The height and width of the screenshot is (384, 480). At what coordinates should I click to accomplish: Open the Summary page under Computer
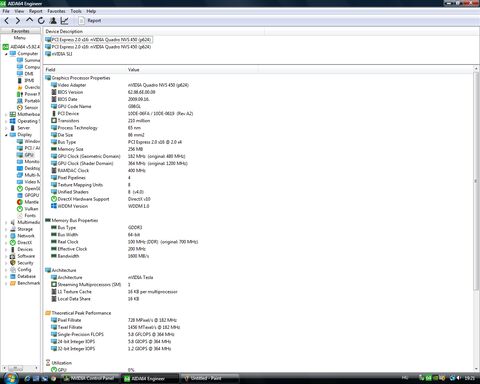[x=28, y=60]
